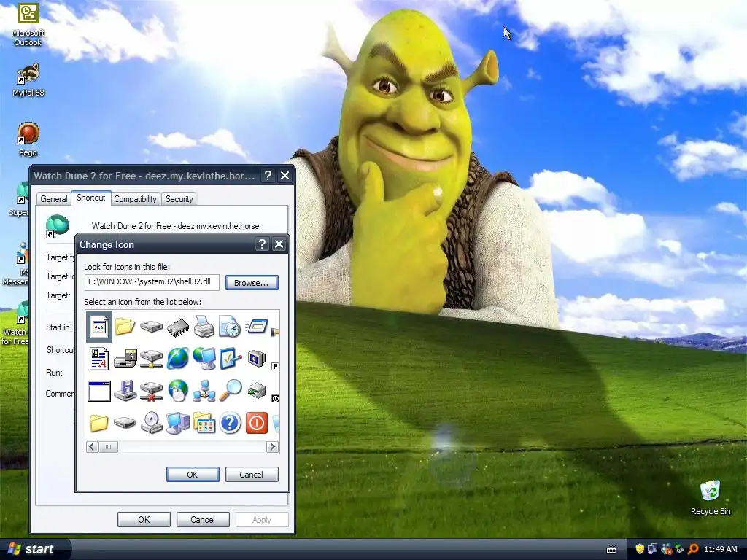
Task: Click OK in shortcut properties window
Action: [144, 519]
